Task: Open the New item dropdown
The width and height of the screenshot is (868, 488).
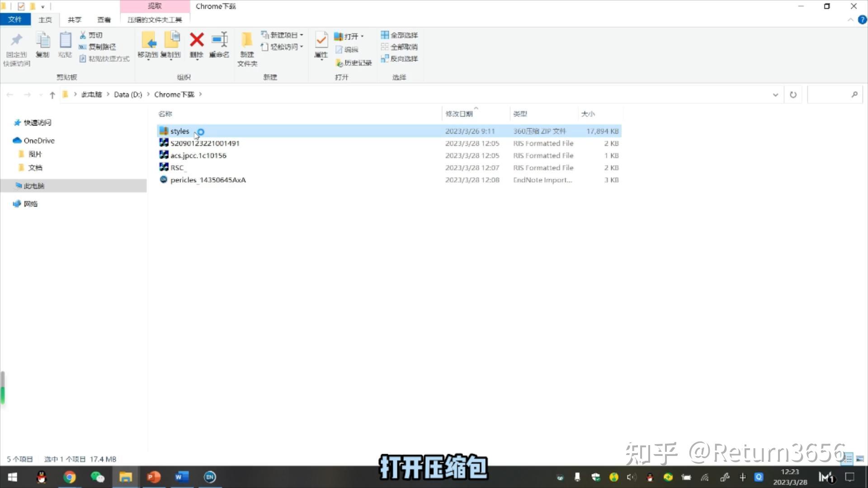Action: click(283, 35)
